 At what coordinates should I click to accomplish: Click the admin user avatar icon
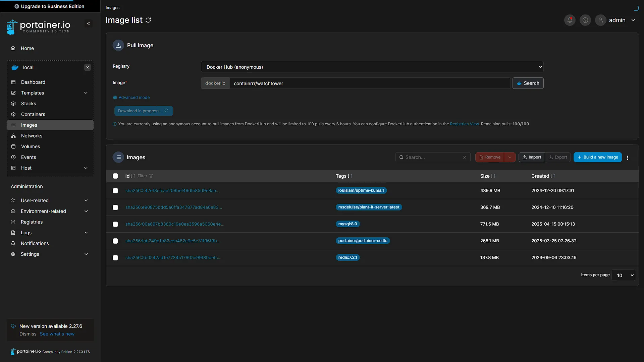pyautogui.click(x=600, y=20)
